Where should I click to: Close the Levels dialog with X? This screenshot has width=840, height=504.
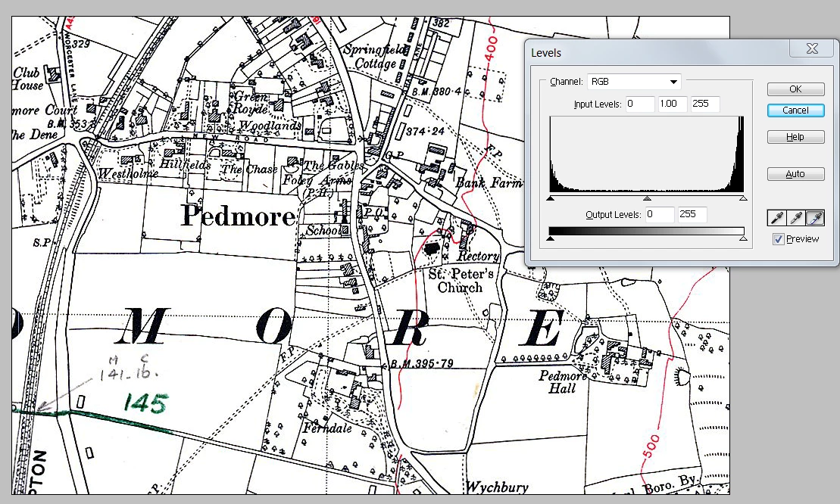click(812, 48)
